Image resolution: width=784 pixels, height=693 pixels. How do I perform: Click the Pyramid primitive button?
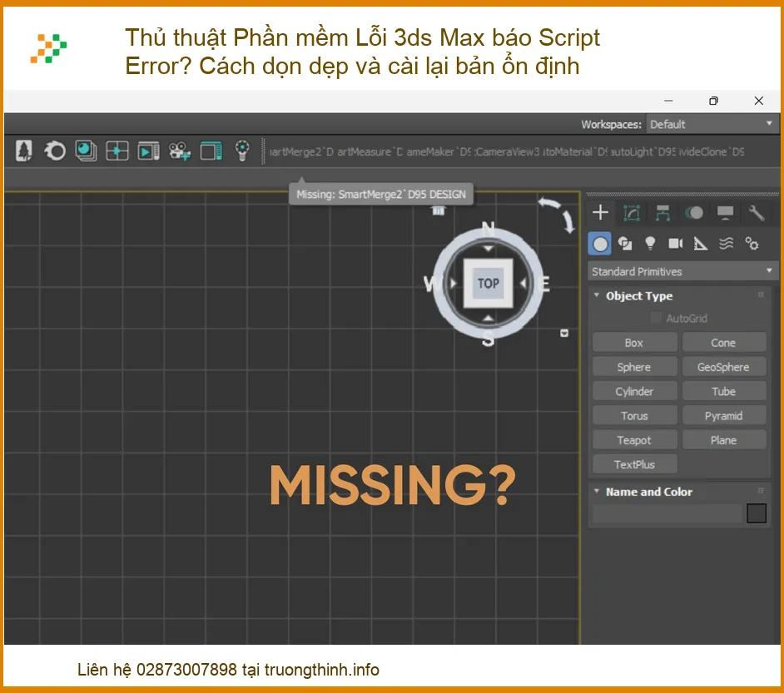tap(724, 416)
